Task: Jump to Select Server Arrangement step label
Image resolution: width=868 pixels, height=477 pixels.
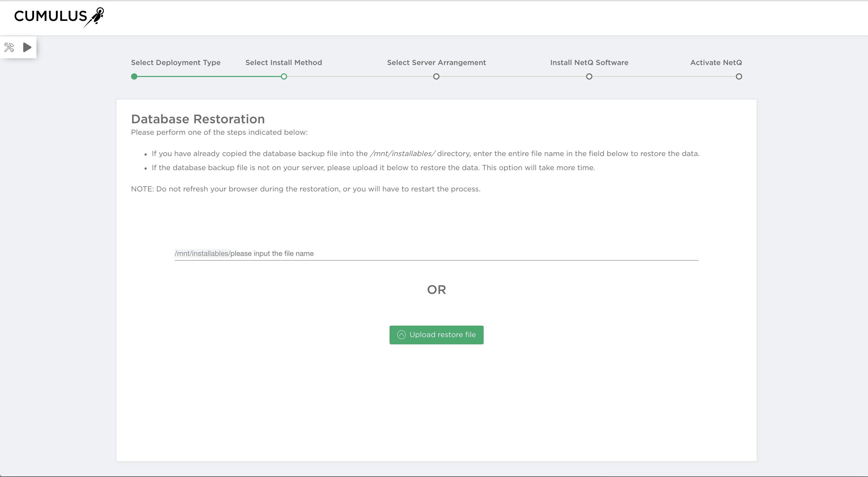Action: (436, 62)
